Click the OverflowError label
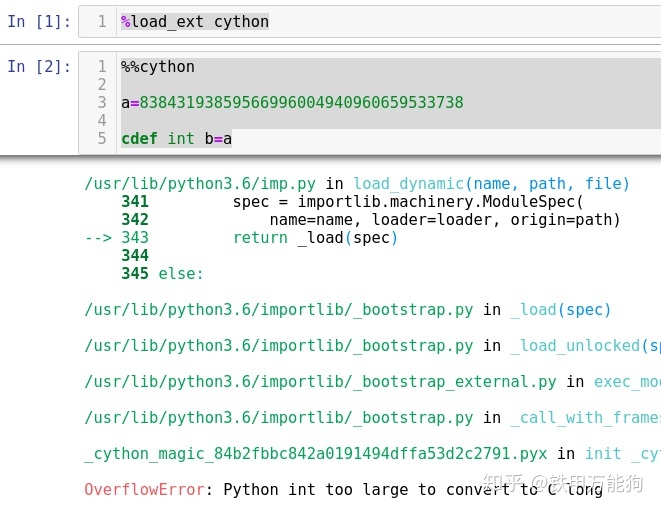This screenshot has width=661, height=512. point(145,490)
